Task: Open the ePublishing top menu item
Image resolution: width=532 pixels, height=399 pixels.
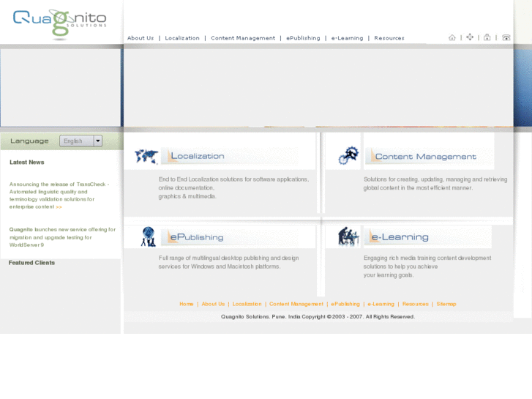Action: (x=303, y=38)
